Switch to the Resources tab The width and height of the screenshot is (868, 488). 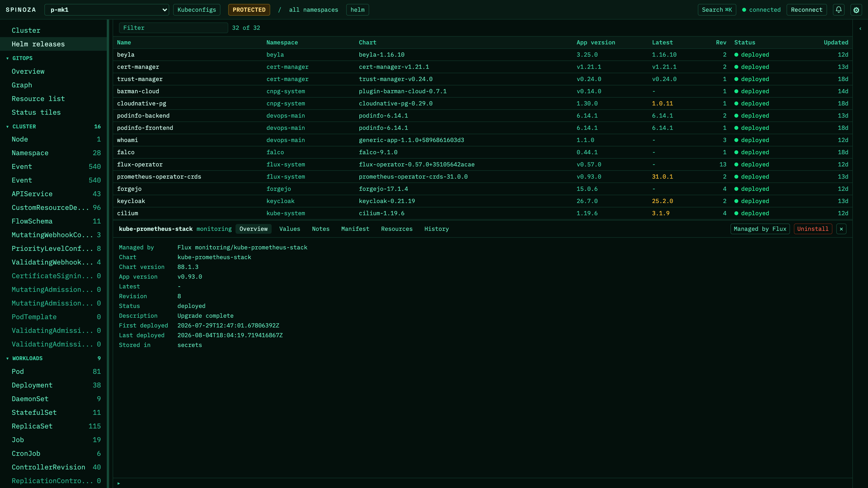coord(397,229)
